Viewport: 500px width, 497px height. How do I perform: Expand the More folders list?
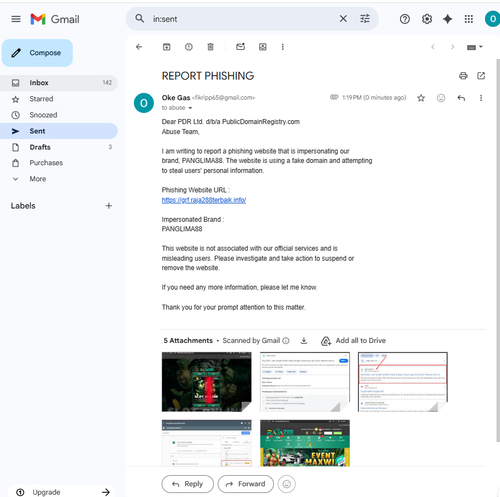(x=59, y=179)
